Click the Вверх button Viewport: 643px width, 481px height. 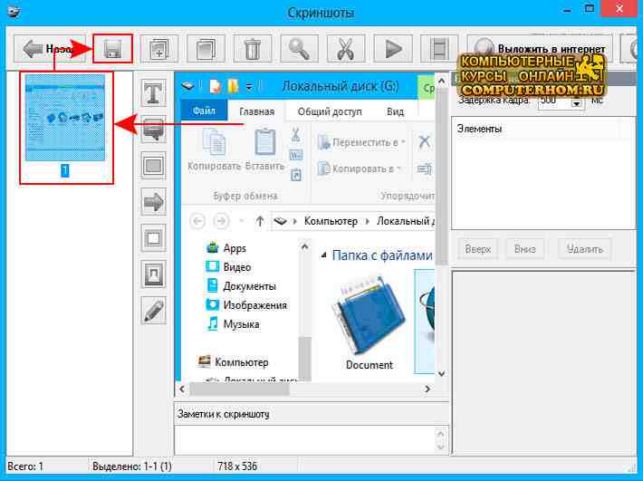(x=478, y=249)
